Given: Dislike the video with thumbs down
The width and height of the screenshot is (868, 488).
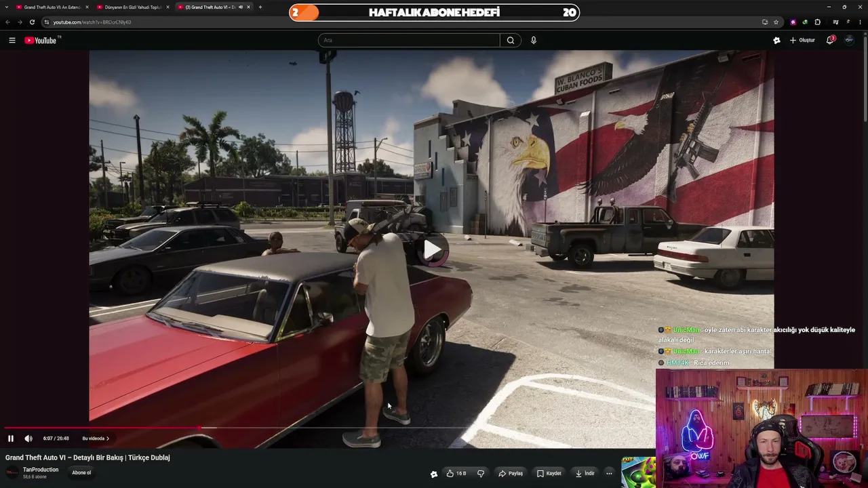Looking at the screenshot, I should tap(481, 473).
